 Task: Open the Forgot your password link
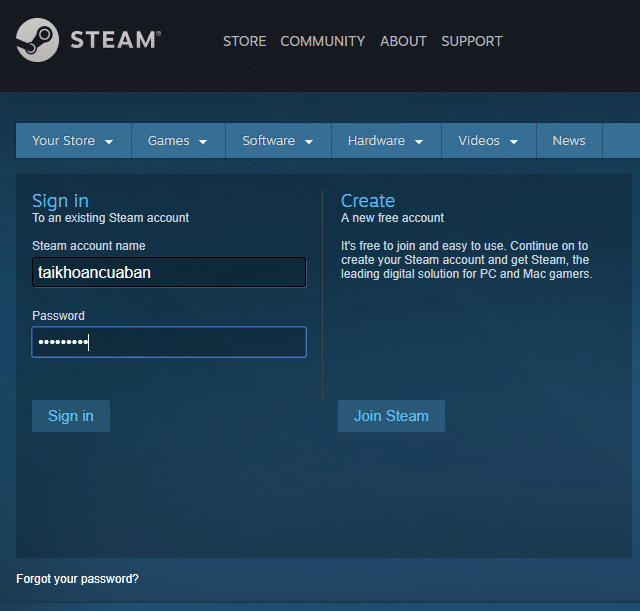[x=78, y=579]
